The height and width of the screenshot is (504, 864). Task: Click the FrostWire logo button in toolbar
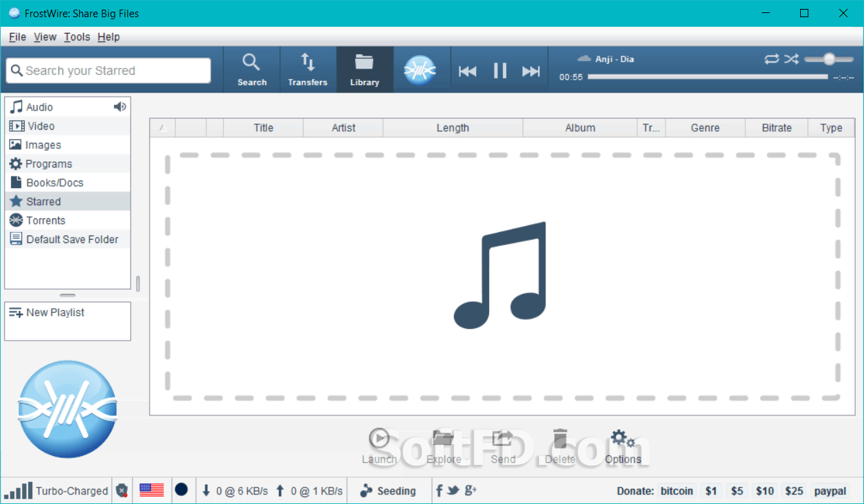pos(420,70)
